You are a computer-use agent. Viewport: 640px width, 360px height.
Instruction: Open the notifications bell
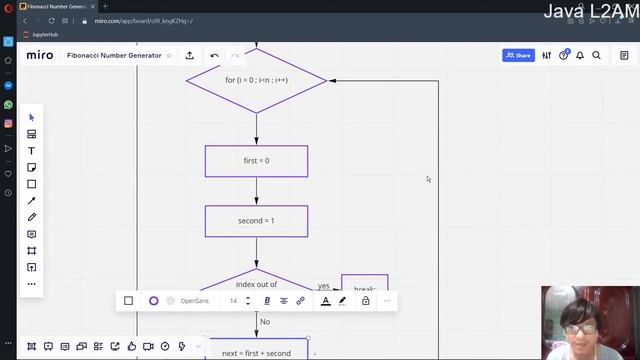tap(580, 56)
